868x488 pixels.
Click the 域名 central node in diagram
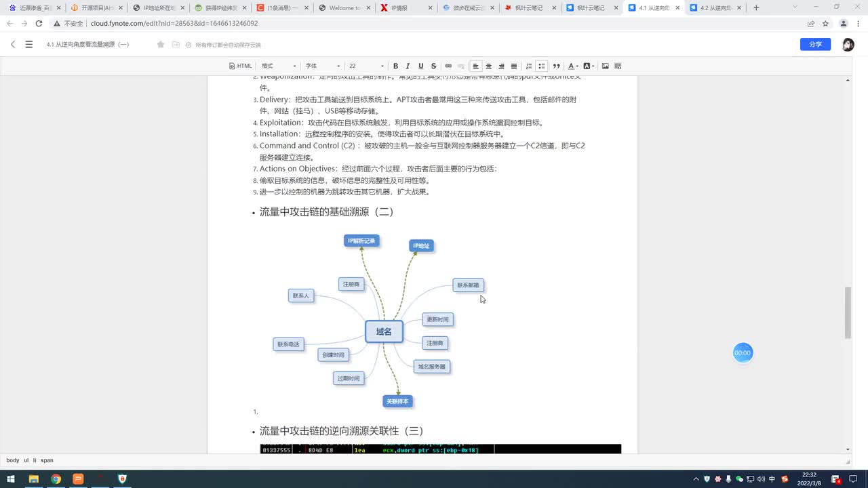384,331
